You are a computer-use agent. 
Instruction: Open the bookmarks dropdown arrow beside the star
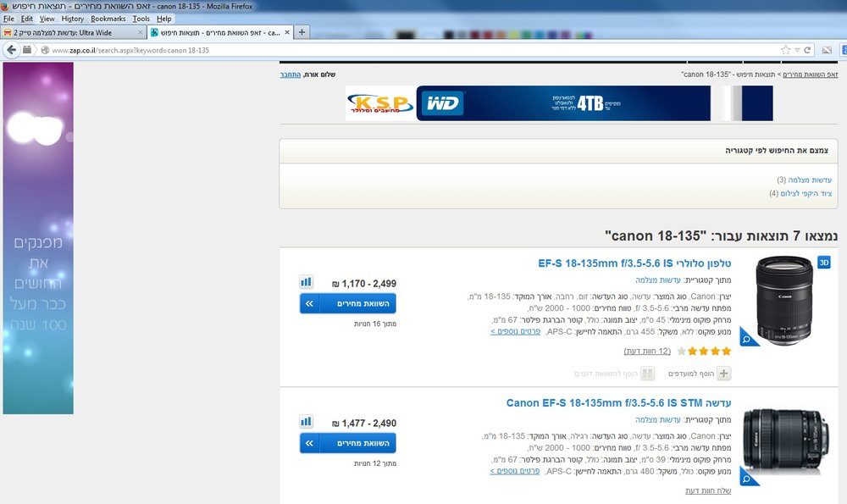point(797,50)
